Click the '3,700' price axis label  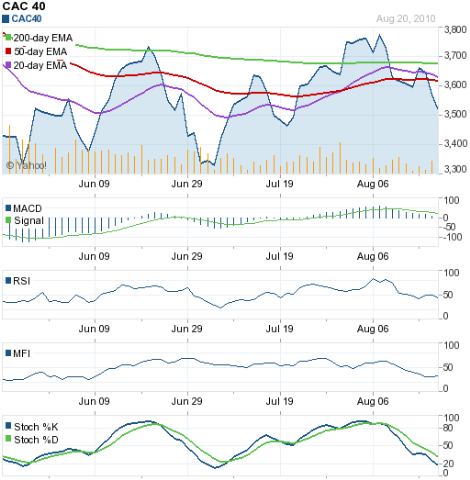pyautogui.click(x=455, y=56)
